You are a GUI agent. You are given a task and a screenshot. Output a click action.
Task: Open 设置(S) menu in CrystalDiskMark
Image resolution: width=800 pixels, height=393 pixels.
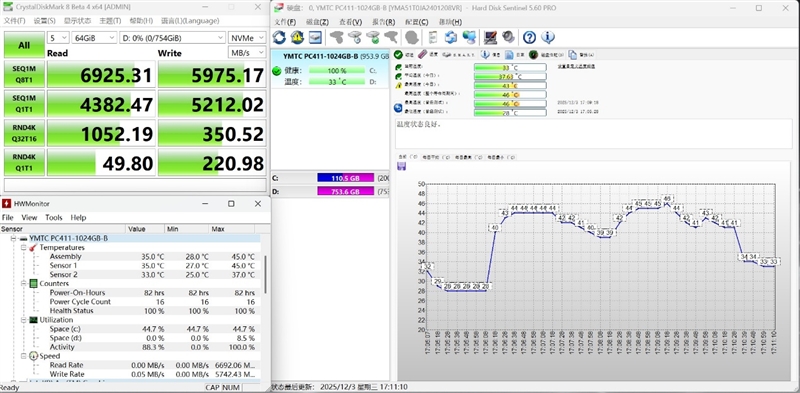[x=44, y=21]
